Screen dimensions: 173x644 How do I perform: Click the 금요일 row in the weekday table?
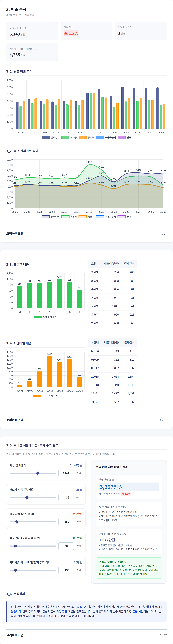113,306
